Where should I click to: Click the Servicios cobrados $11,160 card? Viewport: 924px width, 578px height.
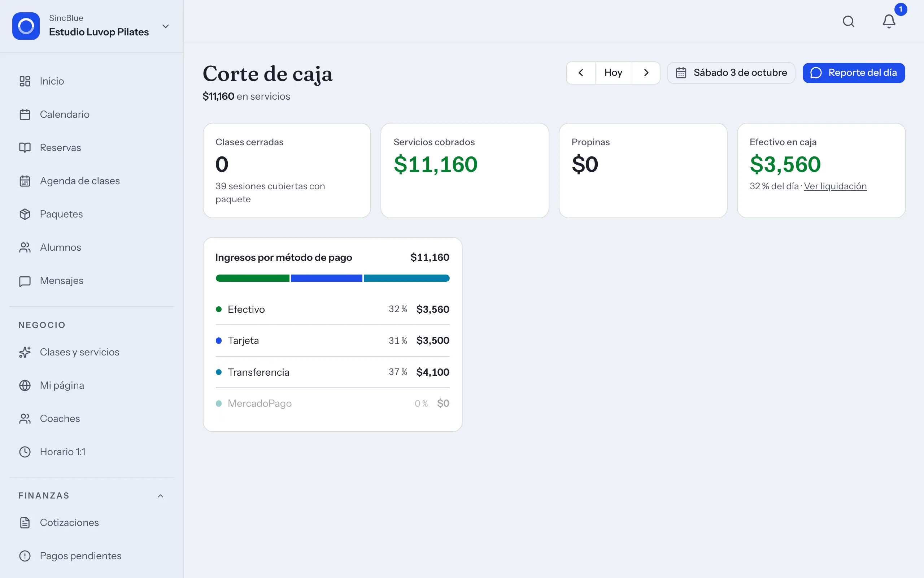click(x=465, y=171)
